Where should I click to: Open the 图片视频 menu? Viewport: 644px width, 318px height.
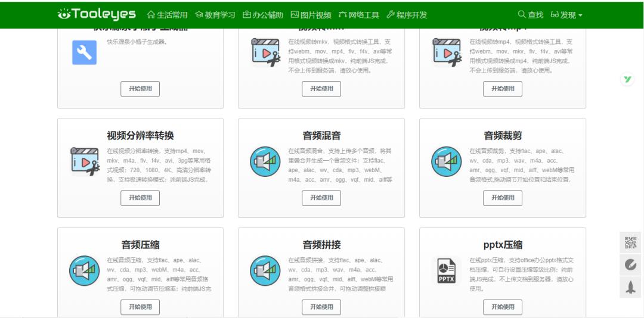pyautogui.click(x=311, y=15)
